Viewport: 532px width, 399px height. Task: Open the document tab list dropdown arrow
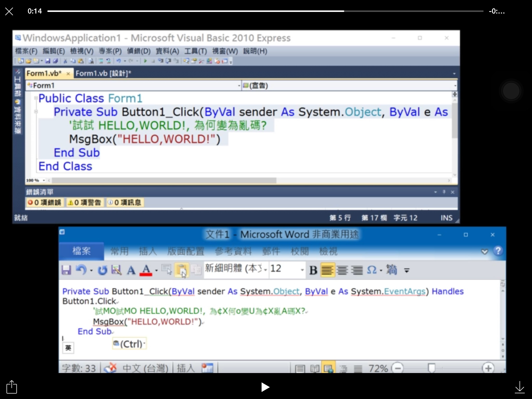tap(454, 74)
